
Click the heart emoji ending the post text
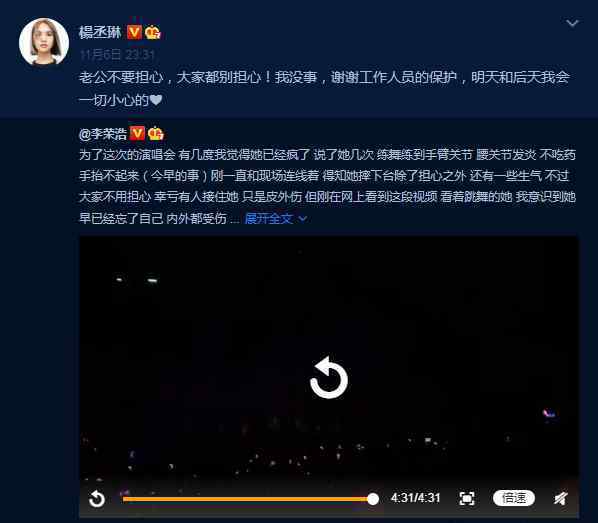pos(156,100)
